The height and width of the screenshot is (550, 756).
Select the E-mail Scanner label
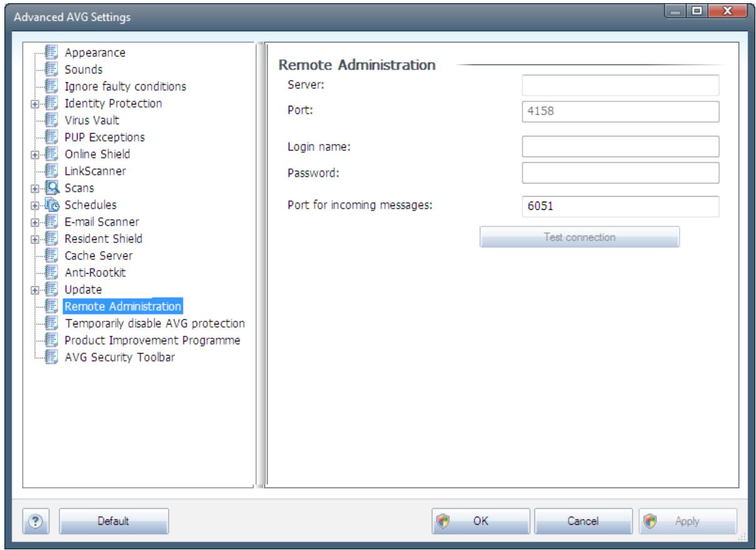(x=101, y=222)
